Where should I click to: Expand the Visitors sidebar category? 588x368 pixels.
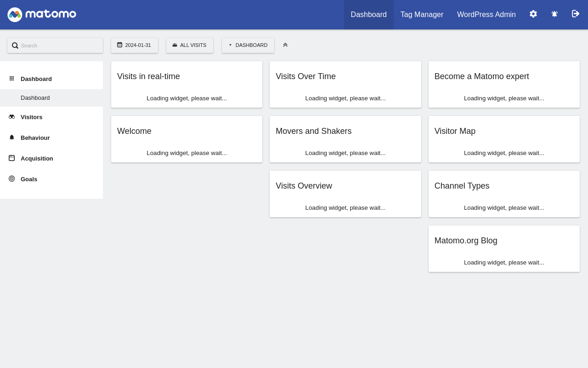31,117
